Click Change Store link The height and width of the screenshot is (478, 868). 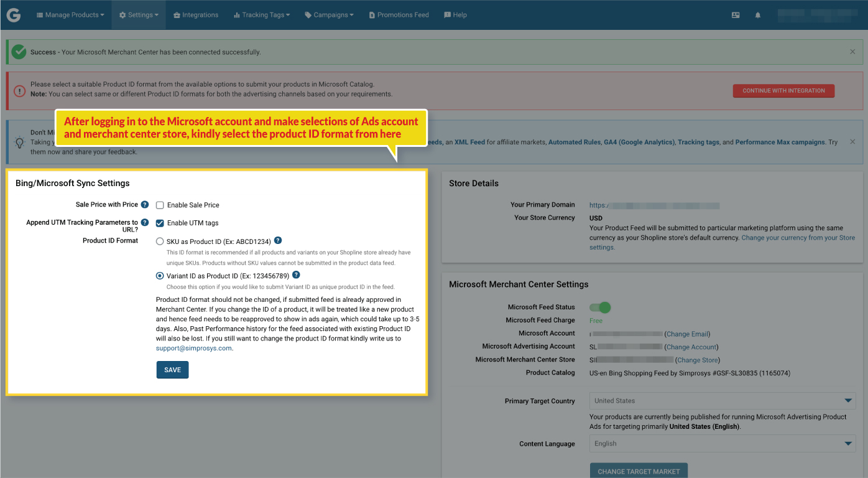[698, 360]
